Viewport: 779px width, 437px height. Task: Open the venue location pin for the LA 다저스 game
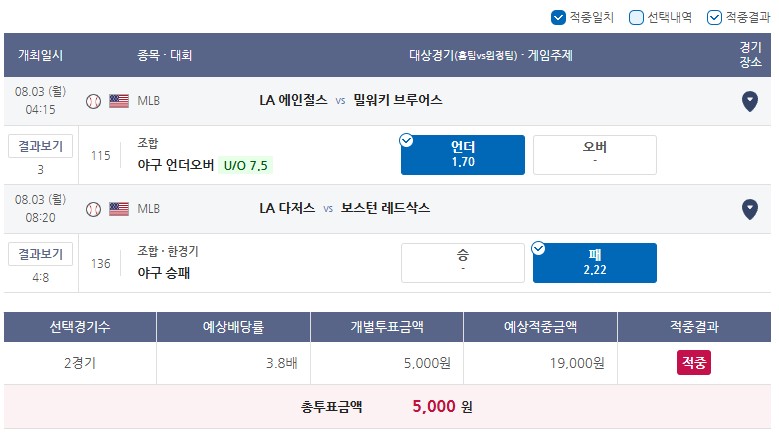(750, 210)
